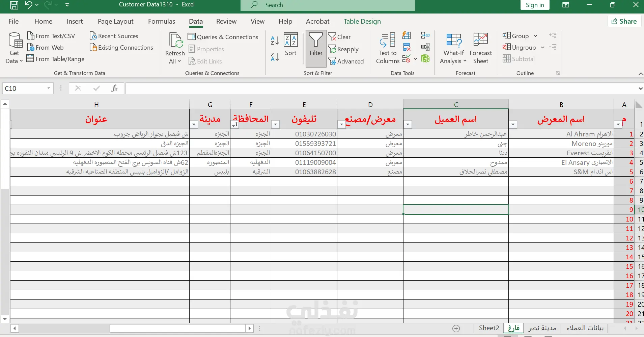Select cell with phone 01119009004
This screenshot has width=644, height=337.
tap(304, 162)
